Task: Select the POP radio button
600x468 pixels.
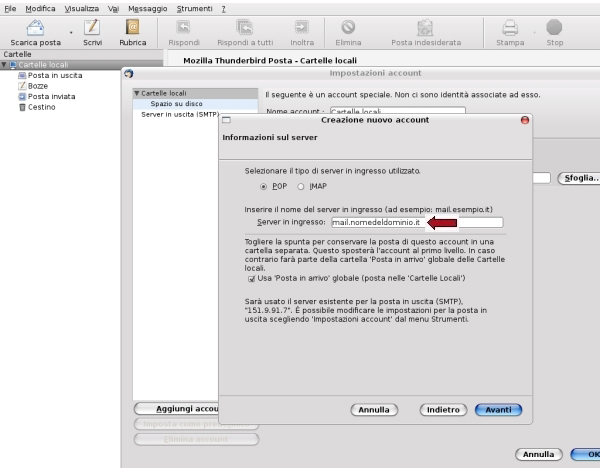Action: 263,187
